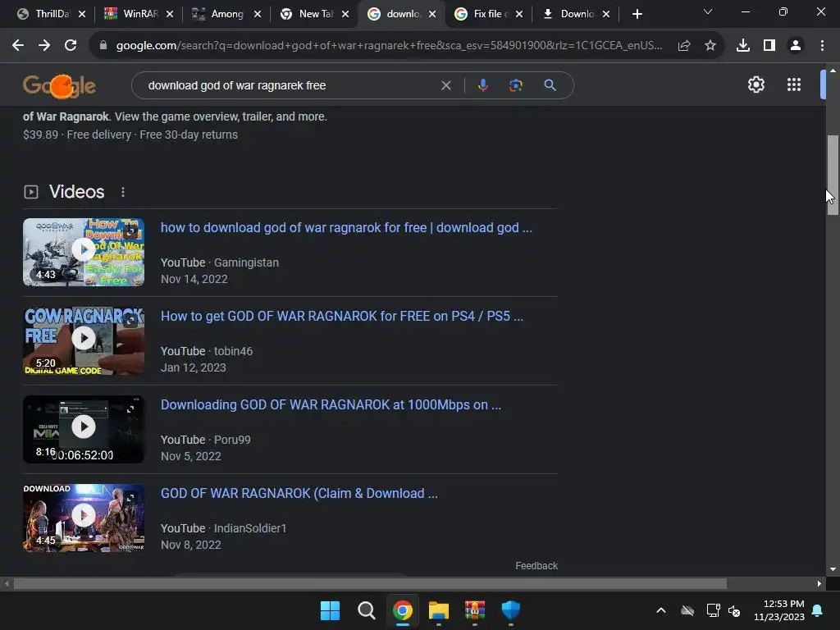Click the vertical scrollbar thumb
Screen dimensions: 840x630
click(833, 176)
